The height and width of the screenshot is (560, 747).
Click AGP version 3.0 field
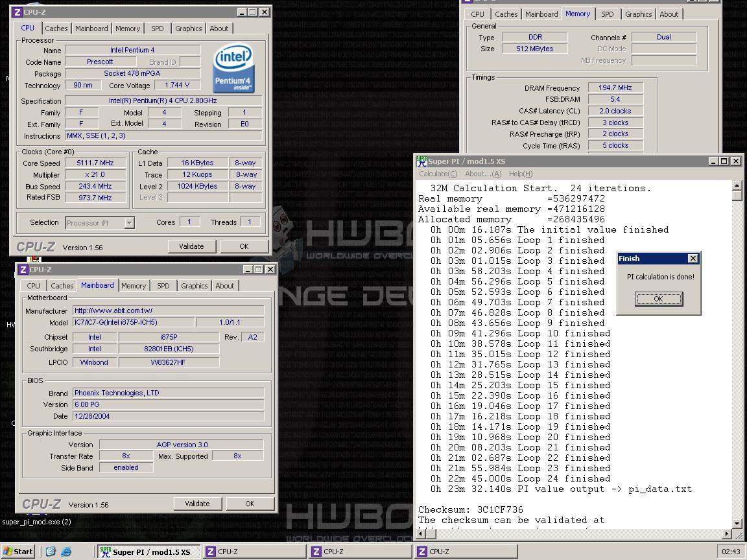coord(182,445)
